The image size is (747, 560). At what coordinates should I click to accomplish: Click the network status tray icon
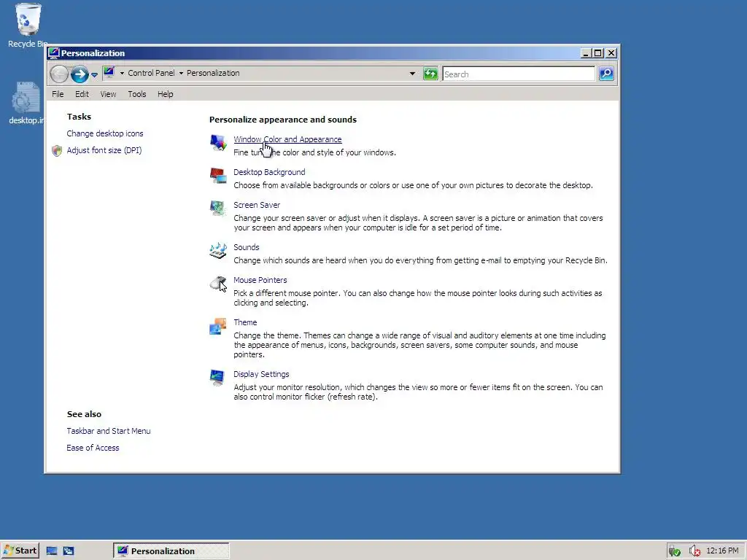point(674,551)
